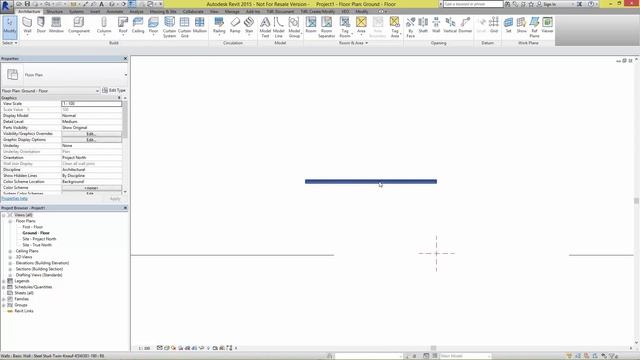Choose the Model Text tool
Image resolution: width=640 pixels, height=360 pixels.
265,27
